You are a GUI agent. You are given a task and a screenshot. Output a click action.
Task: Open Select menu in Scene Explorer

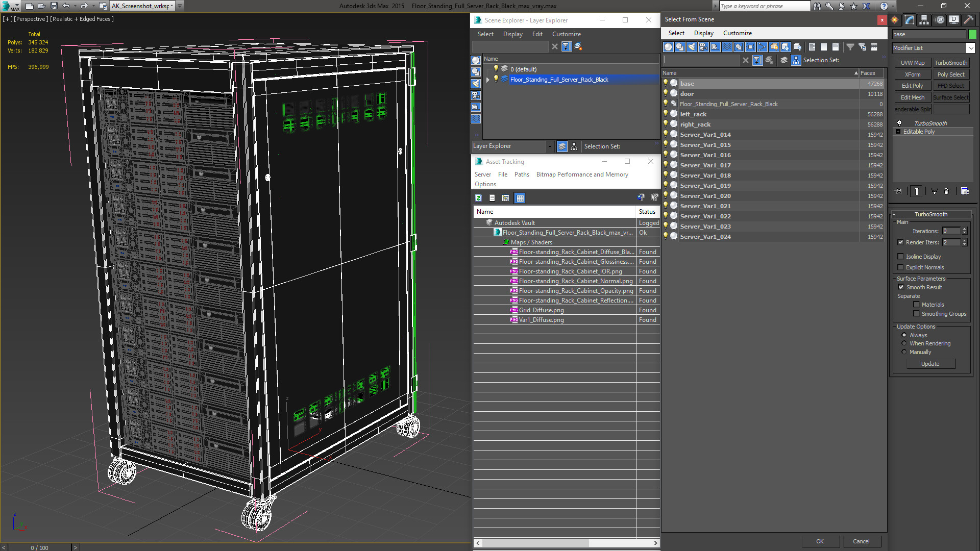pyautogui.click(x=485, y=34)
